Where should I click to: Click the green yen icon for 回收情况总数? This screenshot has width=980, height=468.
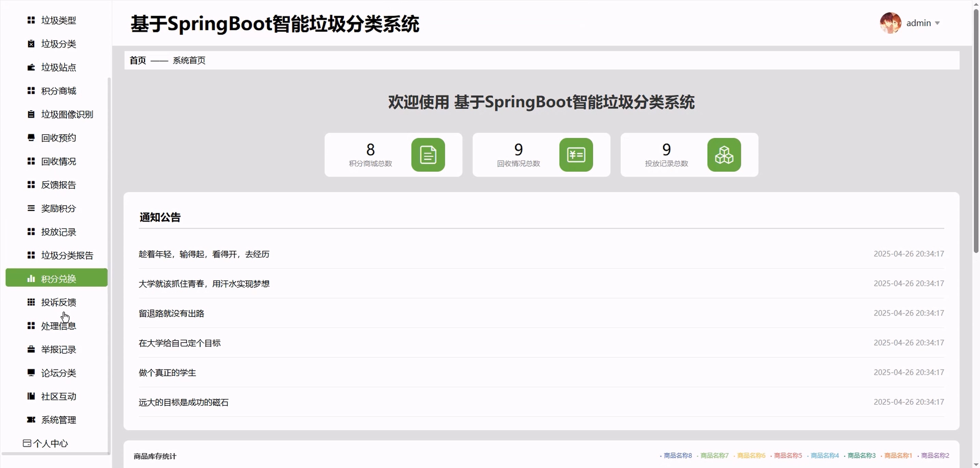tap(576, 155)
